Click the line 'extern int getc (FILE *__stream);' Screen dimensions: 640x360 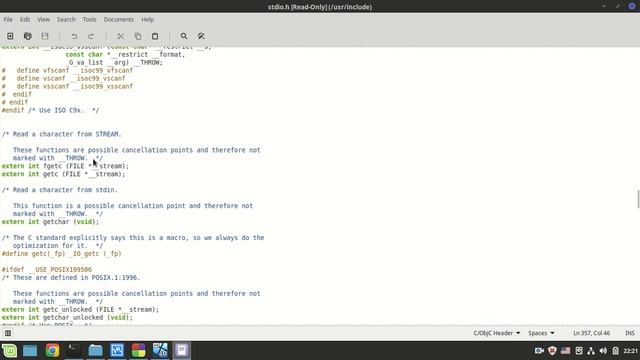pos(63,174)
